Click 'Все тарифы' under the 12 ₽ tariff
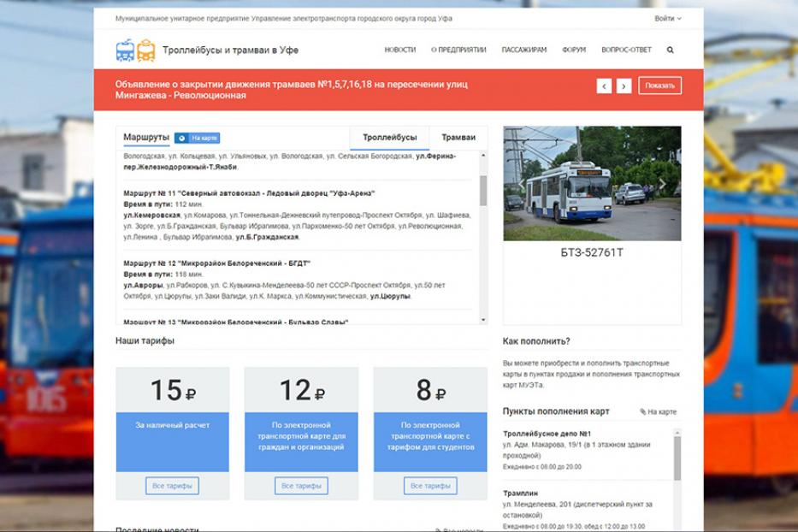 tap(301, 486)
